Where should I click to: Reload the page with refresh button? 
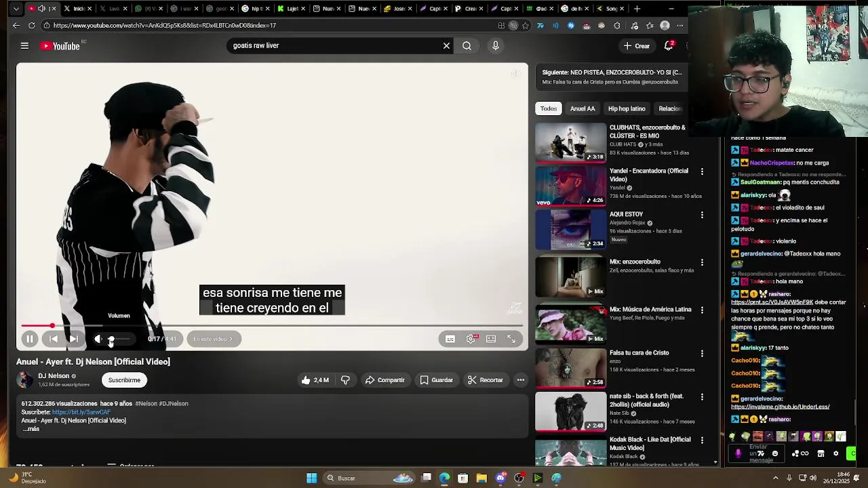(31, 25)
